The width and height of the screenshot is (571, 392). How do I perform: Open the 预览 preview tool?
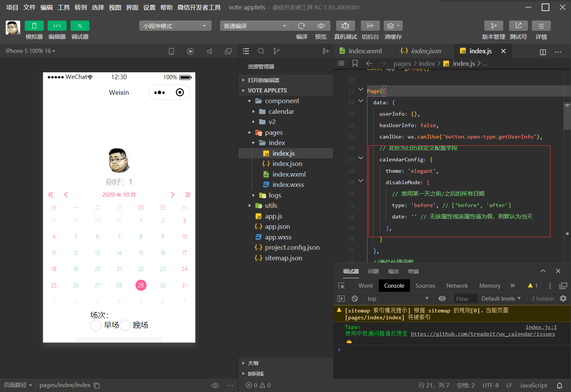pyautogui.click(x=321, y=25)
